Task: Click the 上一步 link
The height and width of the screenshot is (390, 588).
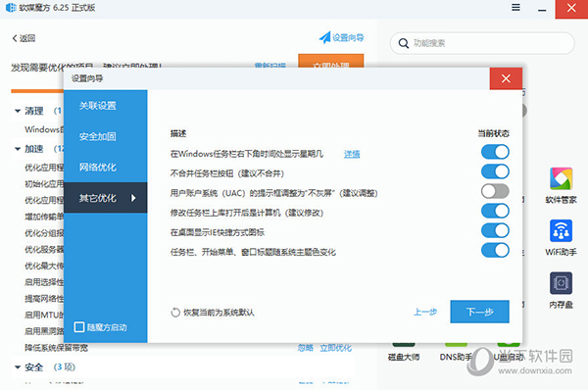Action: [425, 312]
